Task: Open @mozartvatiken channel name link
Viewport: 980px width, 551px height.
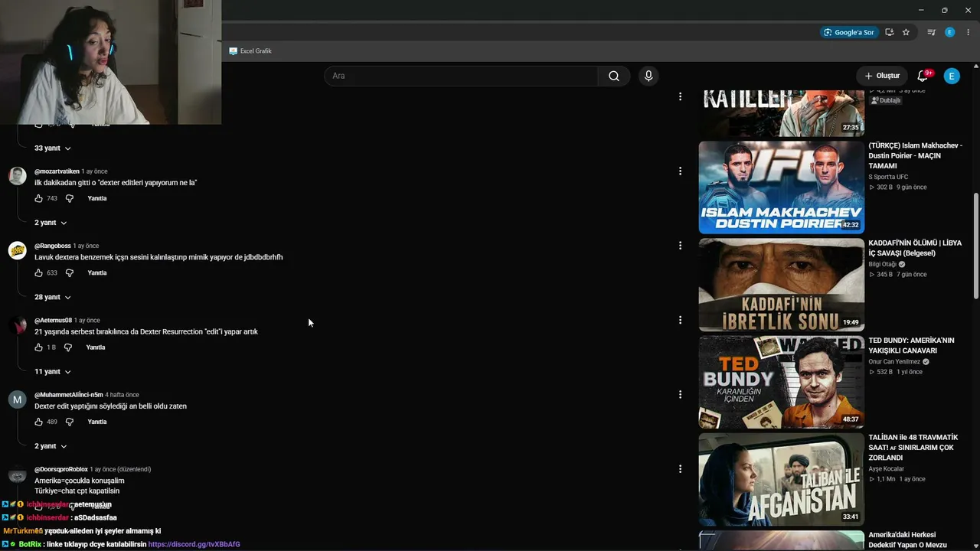Action: [x=57, y=171]
